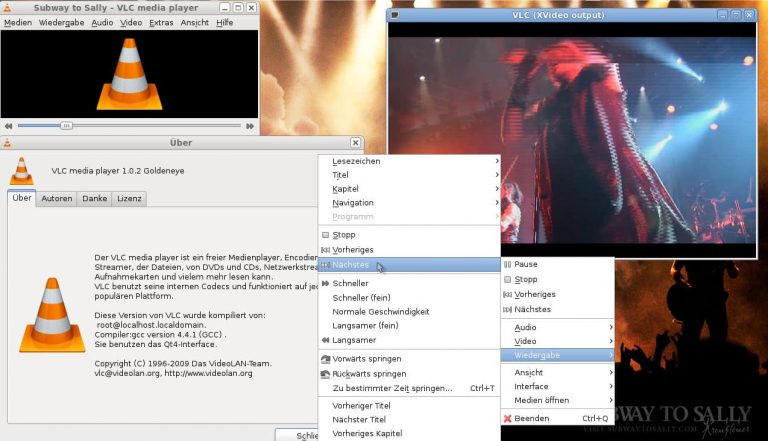Click Pause in the context menu
The image size is (768, 441).
click(x=525, y=264)
